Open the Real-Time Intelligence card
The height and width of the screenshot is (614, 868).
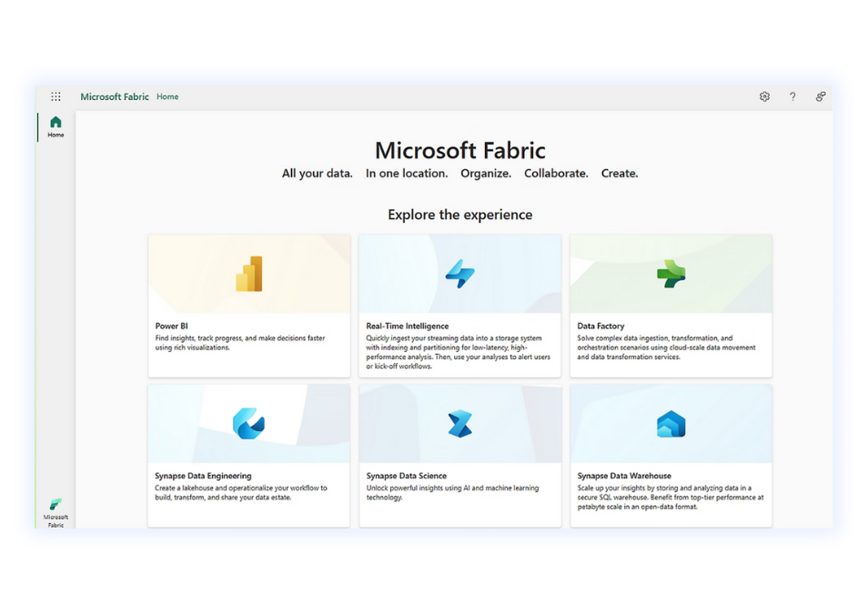pos(459,305)
